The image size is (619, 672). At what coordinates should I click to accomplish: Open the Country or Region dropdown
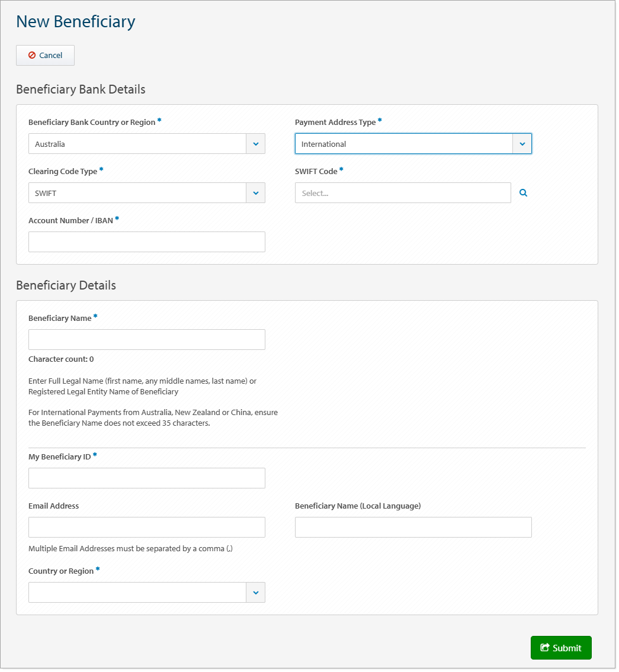click(255, 592)
